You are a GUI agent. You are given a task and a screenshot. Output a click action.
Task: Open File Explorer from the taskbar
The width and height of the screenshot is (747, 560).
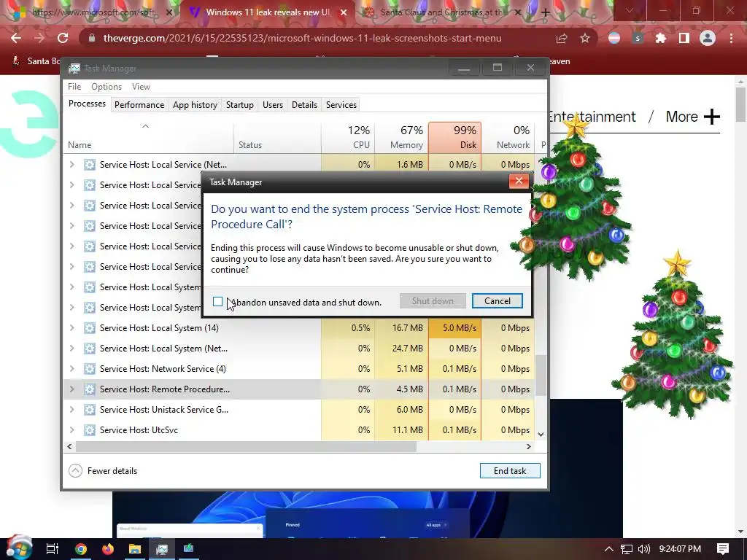135,549
